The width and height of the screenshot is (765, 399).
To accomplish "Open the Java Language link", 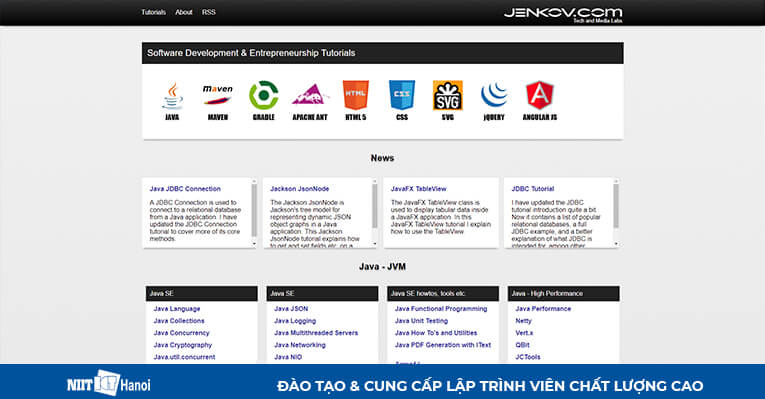I will pyautogui.click(x=177, y=309).
